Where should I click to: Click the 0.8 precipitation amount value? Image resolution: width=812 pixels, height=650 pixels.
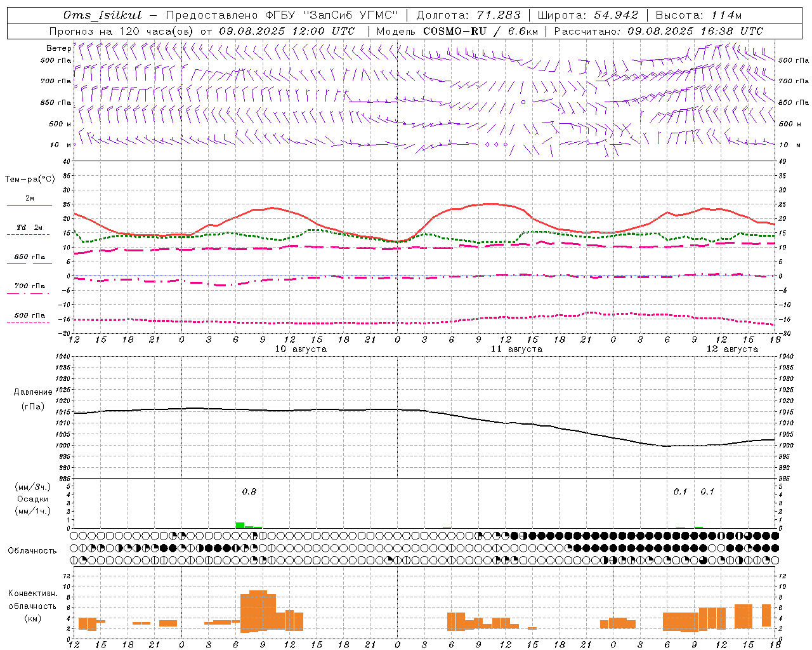[x=249, y=492]
